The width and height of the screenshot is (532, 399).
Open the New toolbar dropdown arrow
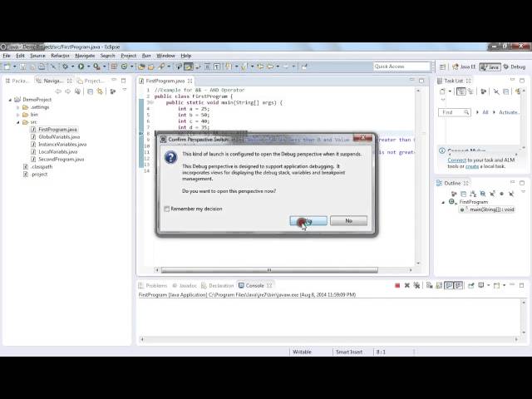pos(15,66)
